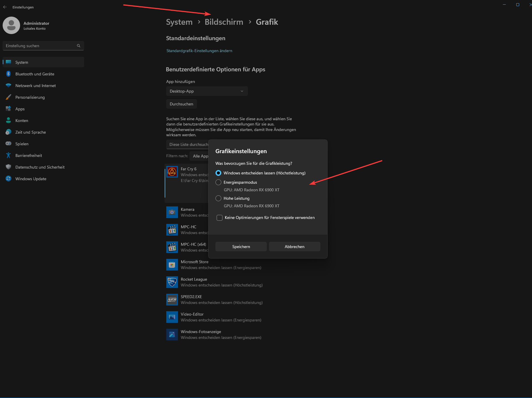Click the back arrow in Einstellungen title bar
The width and height of the screenshot is (532, 398).
coord(5,7)
